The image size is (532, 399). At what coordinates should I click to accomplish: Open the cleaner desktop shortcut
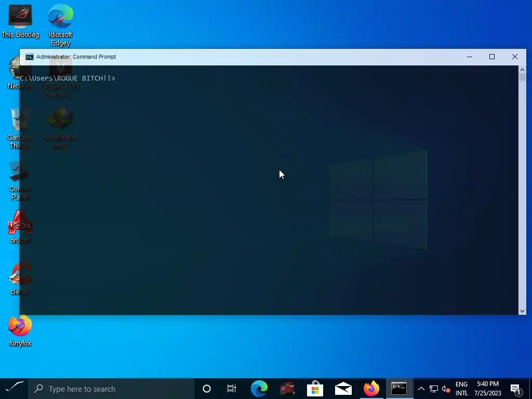coord(20,279)
